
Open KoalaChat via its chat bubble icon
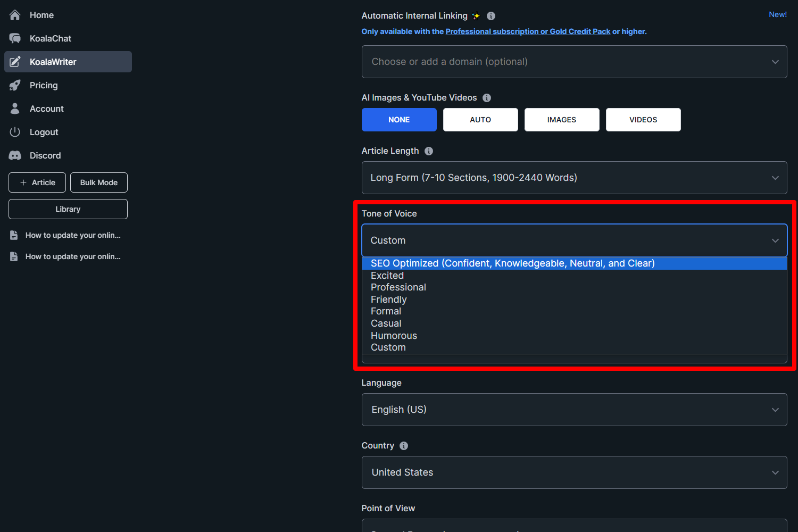click(15, 39)
